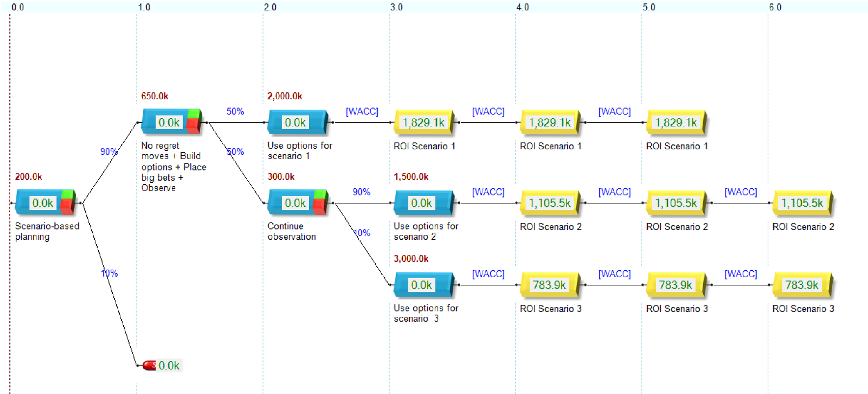Select the last ROI Scenario 2 node under 6.0
The image size is (868, 394).
click(x=802, y=203)
